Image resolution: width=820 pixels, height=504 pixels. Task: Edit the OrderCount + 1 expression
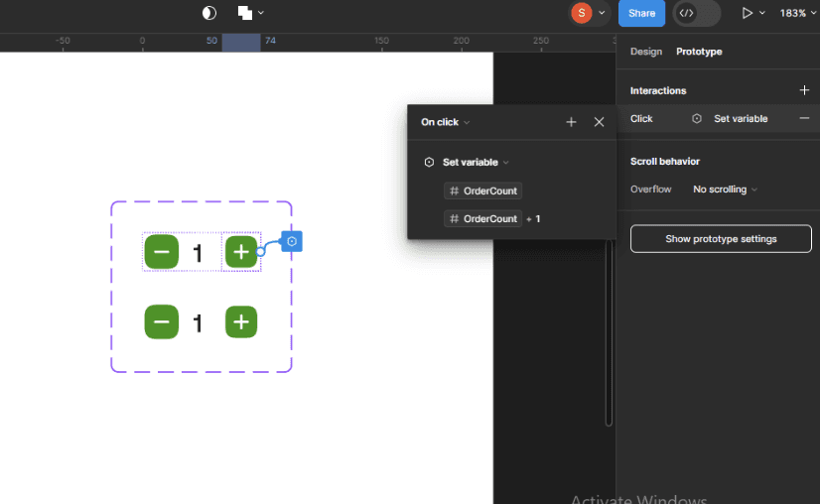click(492, 218)
